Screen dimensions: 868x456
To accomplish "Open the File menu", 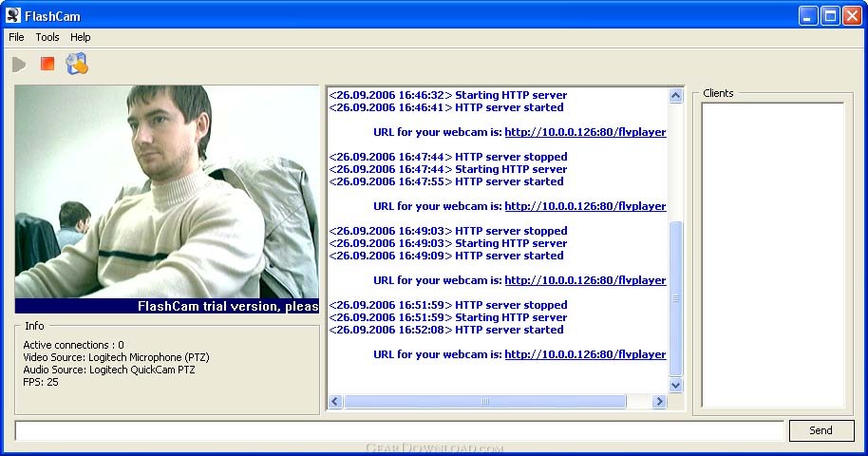I will point(16,37).
